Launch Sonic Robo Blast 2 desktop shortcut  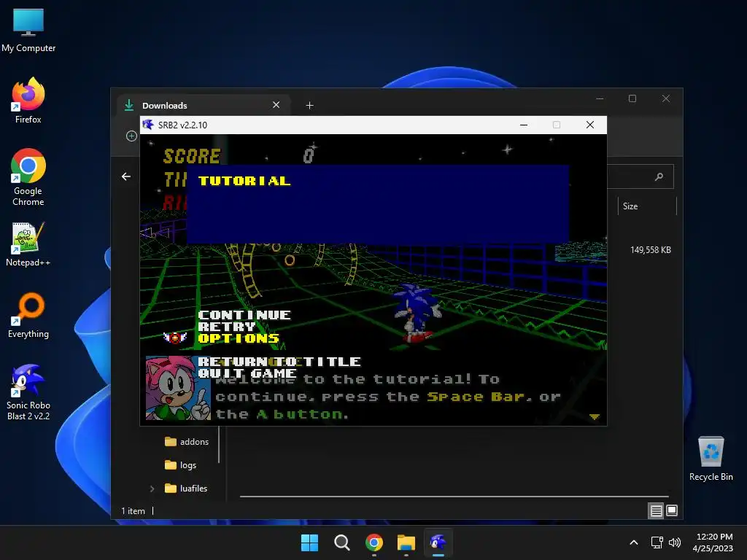28,392
